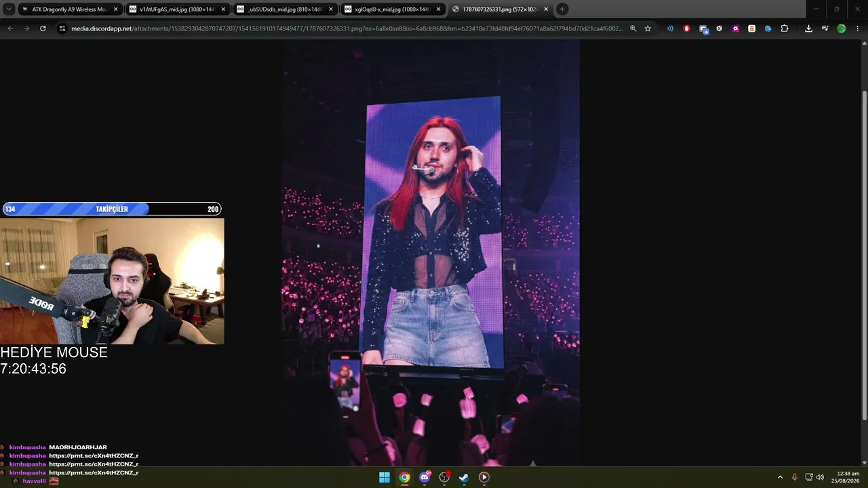Viewport: 868px width, 488px height.
Task: Restore down the Chrome window
Action: (836, 9)
